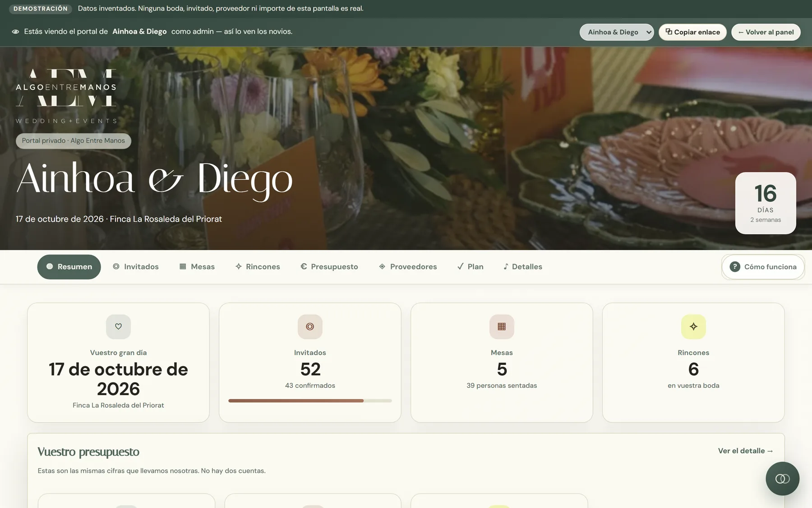
Task: Open the Cómo funciona help button
Action: pyautogui.click(x=763, y=267)
